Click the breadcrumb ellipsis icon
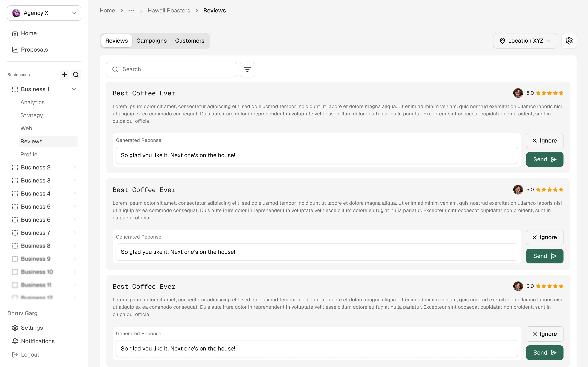588x367 pixels. pos(131,11)
